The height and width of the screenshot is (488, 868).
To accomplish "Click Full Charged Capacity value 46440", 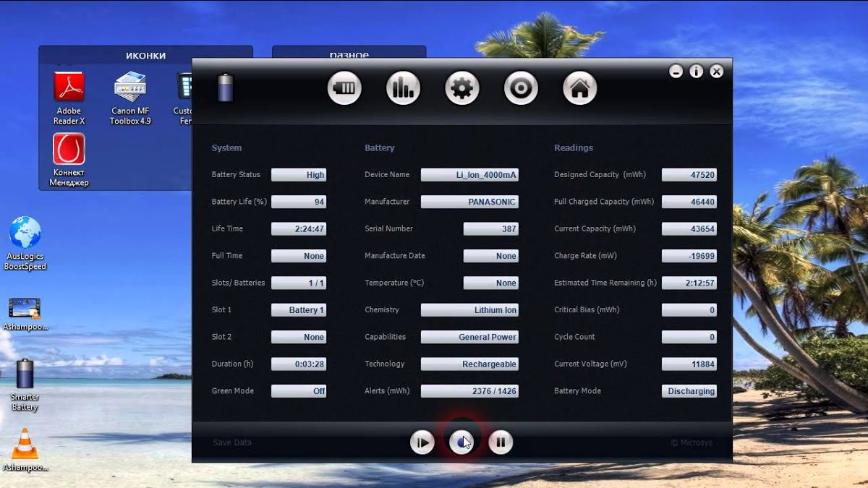I will click(689, 202).
